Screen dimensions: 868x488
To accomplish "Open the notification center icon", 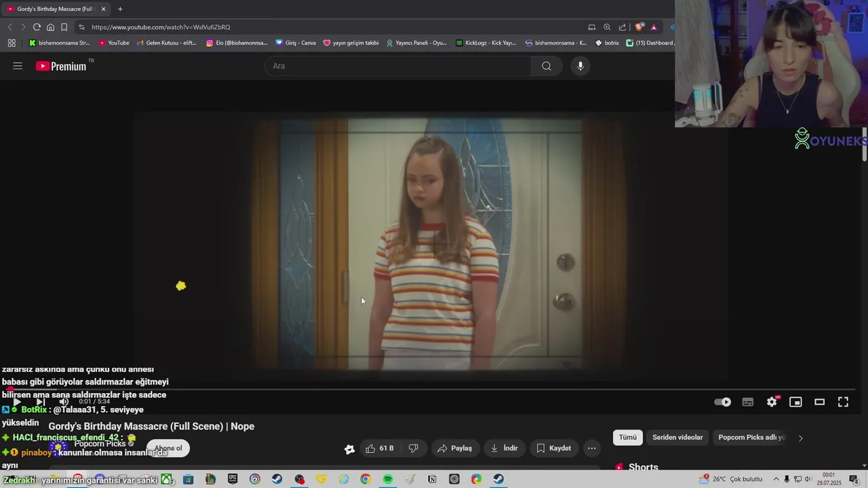I will tap(854, 479).
